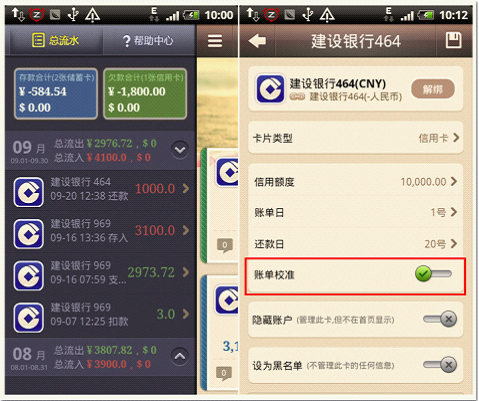Tap the hamburger menu icon
Image resolution: width=479 pixels, height=401 pixels.
(x=215, y=41)
